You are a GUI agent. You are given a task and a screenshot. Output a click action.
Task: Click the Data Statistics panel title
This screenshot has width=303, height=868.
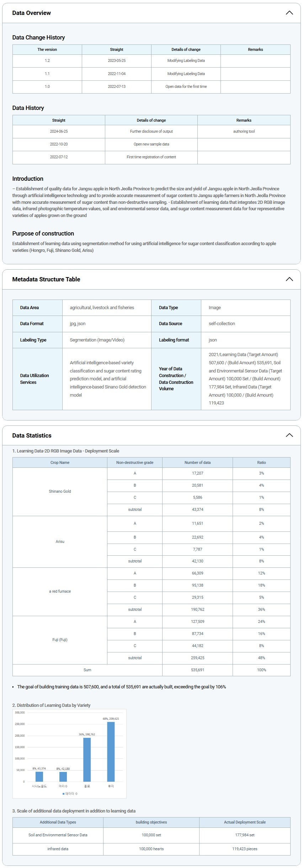(x=32, y=435)
